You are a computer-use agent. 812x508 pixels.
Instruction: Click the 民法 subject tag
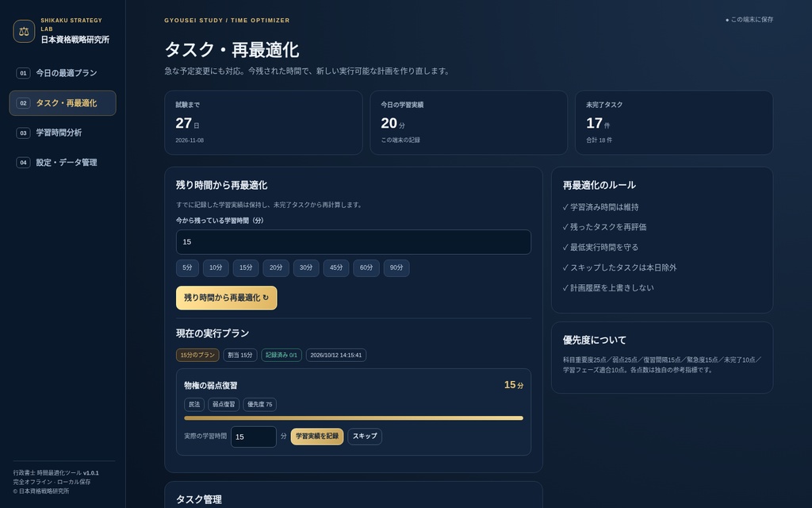coord(194,404)
